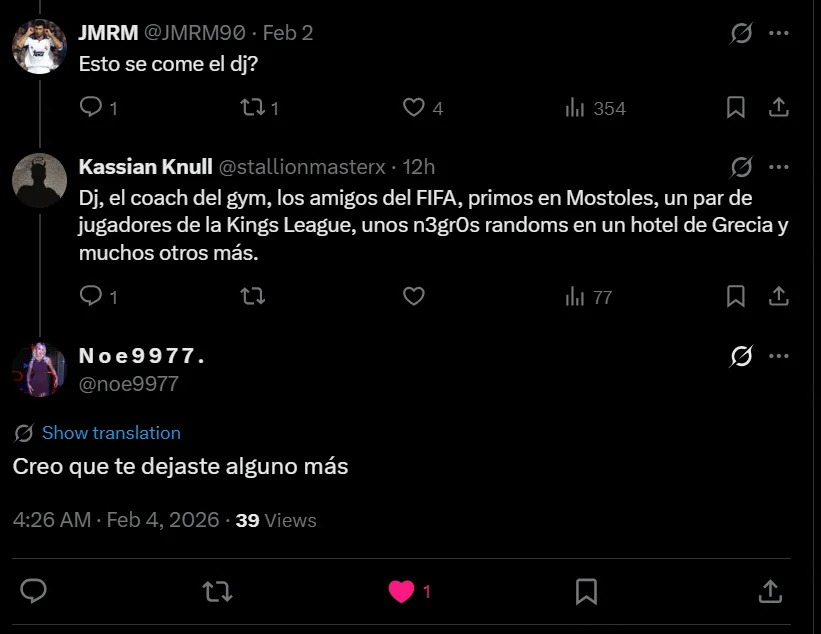This screenshot has height=634, width=821.
Task: Unlike the main tweet with pink heart
Action: coord(401,591)
